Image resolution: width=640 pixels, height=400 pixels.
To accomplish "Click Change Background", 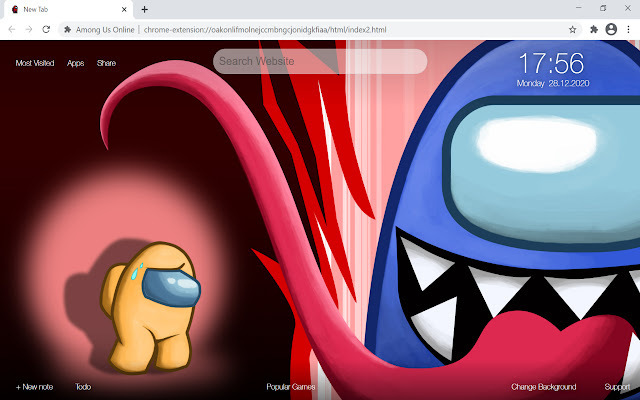I will (544, 387).
